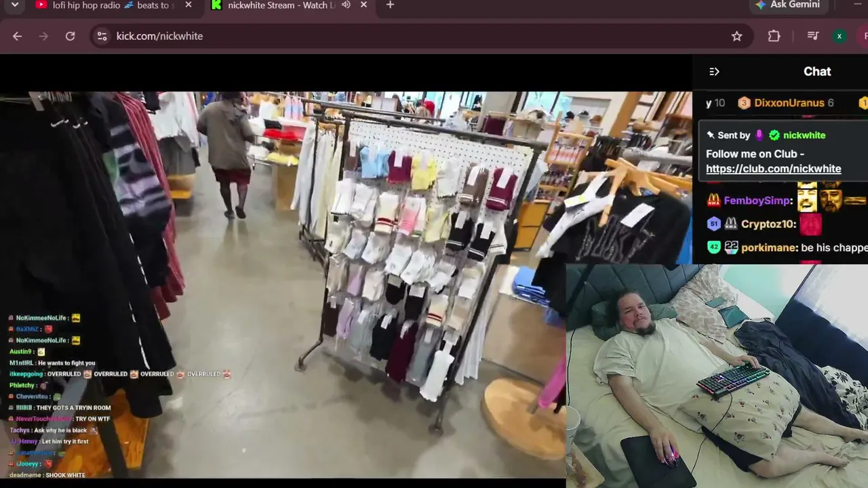The image size is (868, 488).
Task: Open the tab search dropdown arrow
Action: 15,5
